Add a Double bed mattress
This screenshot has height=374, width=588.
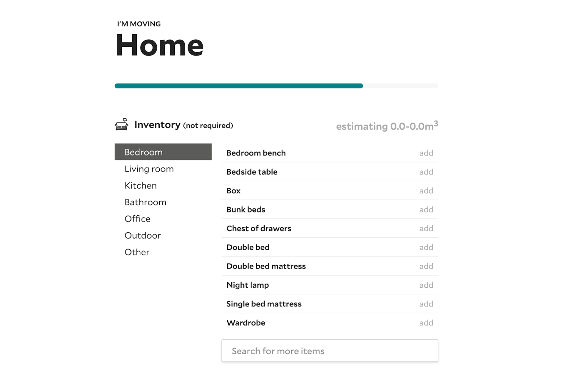[426, 266]
